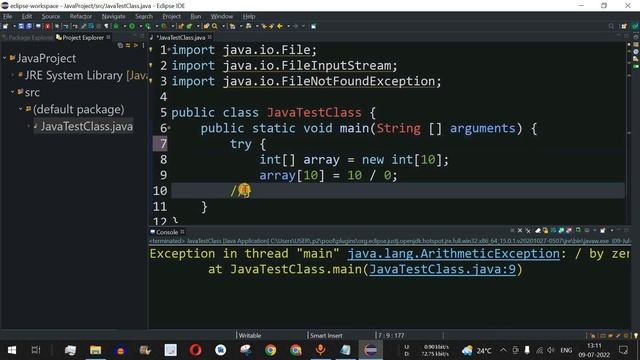Click the External Tools run icon
The height and width of the screenshot is (360, 640).
tap(164, 26)
